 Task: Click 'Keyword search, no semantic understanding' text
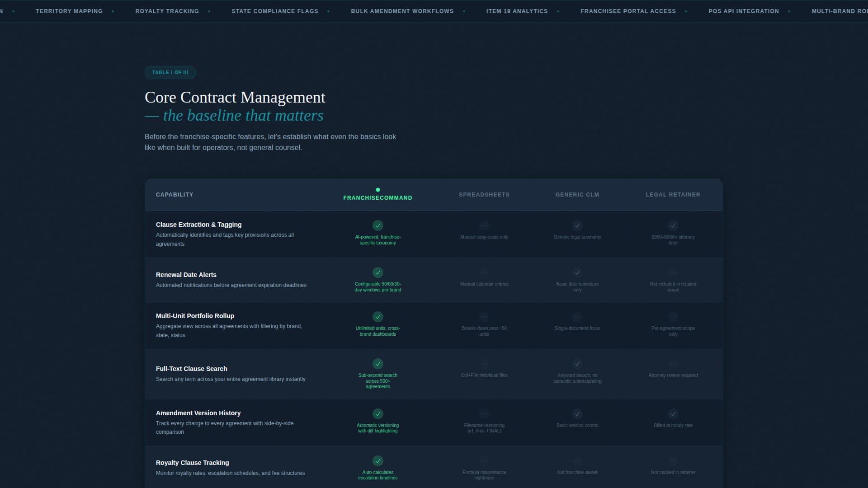[x=577, y=378]
